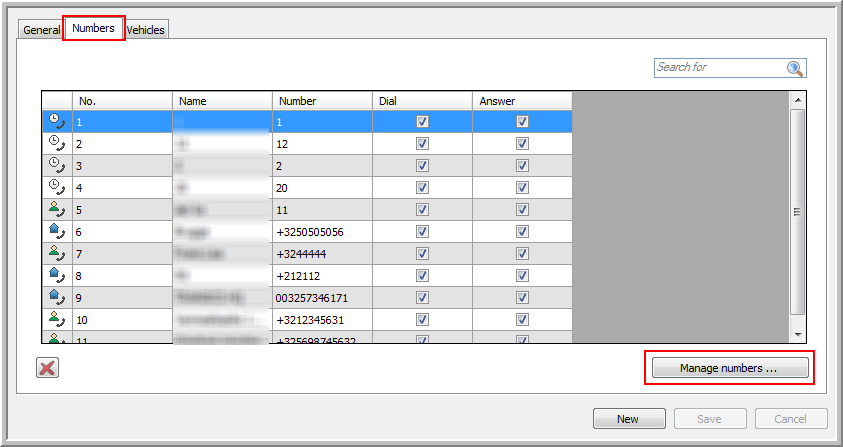This screenshot has width=843, height=447.
Task: Click scrollbar down arrow of numbers list
Action: (x=797, y=334)
